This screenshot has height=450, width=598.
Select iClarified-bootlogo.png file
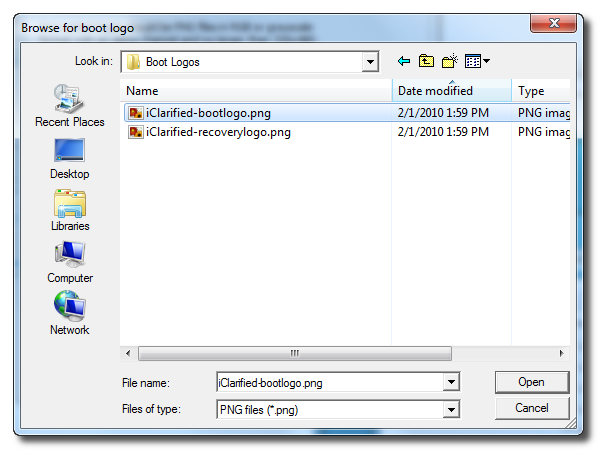208,113
